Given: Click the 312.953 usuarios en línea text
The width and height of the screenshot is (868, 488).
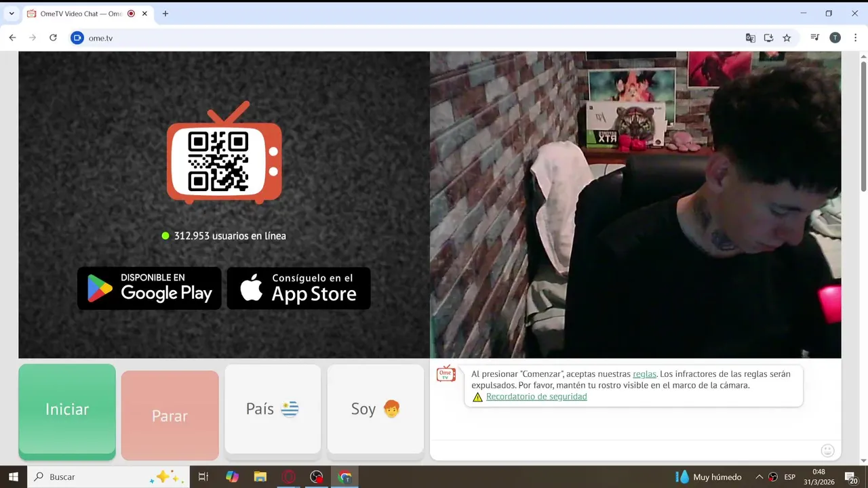Looking at the screenshot, I should (x=230, y=236).
